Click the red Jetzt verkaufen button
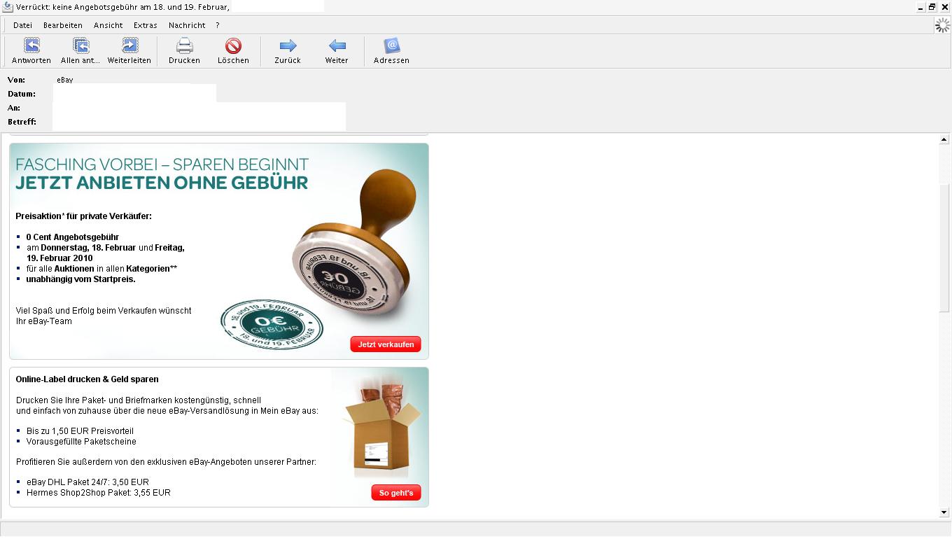 coord(386,344)
